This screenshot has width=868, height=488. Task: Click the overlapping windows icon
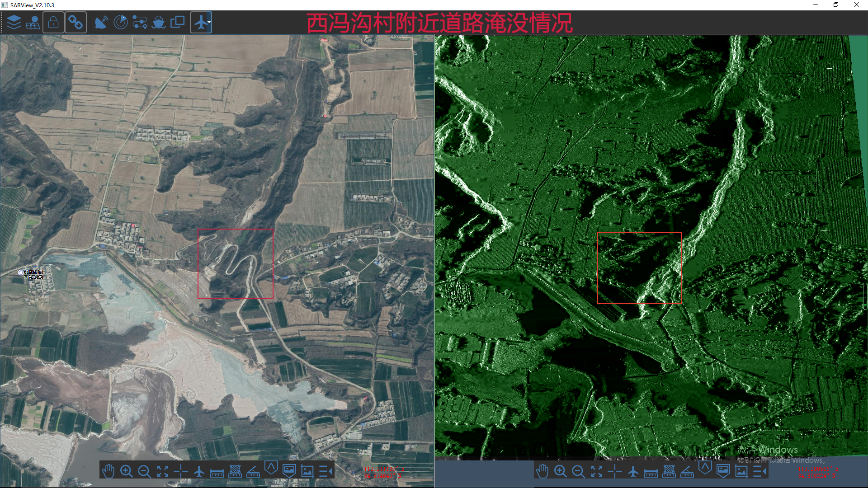[177, 22]
